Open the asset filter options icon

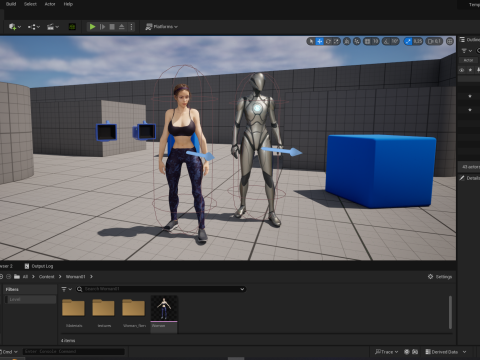pyautogui.click(x=66, y=289)
